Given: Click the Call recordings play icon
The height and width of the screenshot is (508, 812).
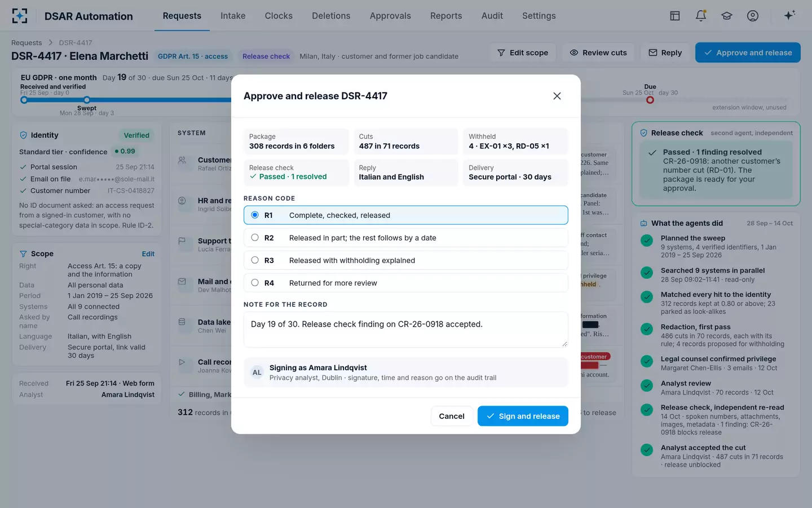Looking at the screenshot, I should [182, 362].
